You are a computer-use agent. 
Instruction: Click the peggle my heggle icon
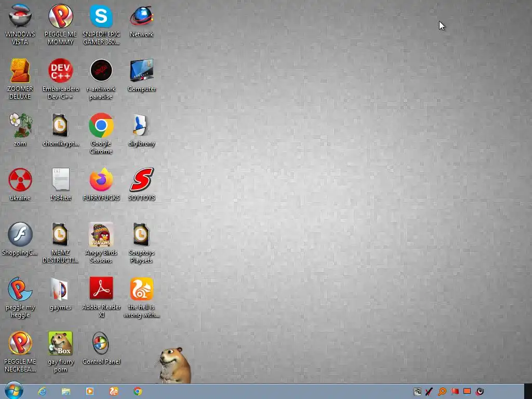pyautogui.click(x=20, y=297)
